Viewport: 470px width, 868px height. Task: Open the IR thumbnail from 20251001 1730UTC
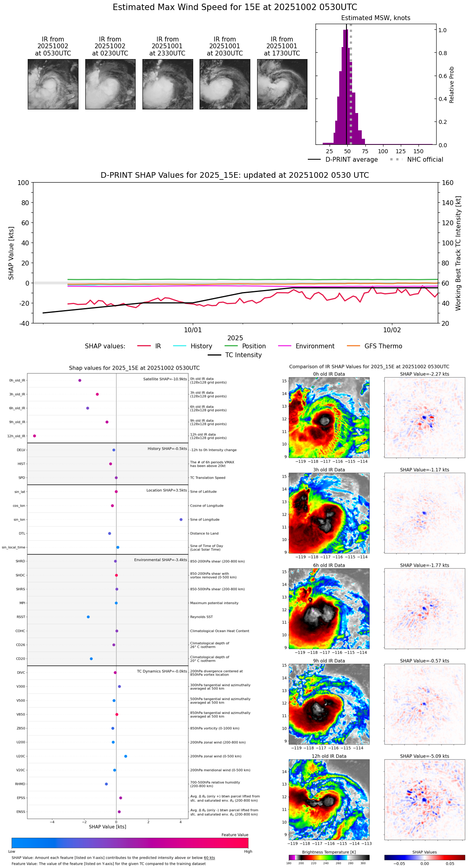[282, 84]
